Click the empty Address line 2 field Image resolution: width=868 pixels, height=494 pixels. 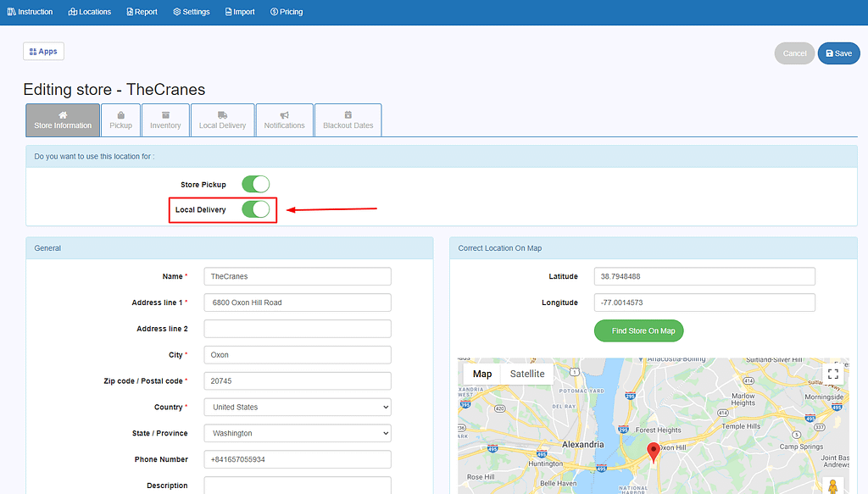(298, 329)
